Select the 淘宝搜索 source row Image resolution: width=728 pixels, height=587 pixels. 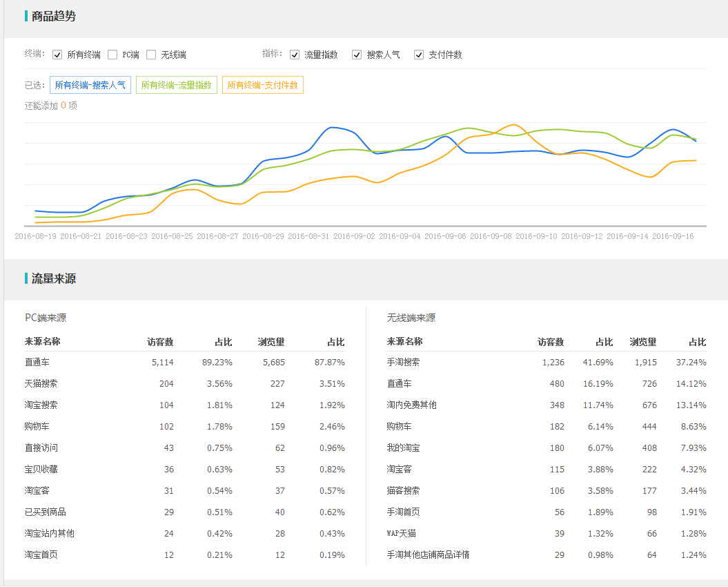click(x=185, y=405)
